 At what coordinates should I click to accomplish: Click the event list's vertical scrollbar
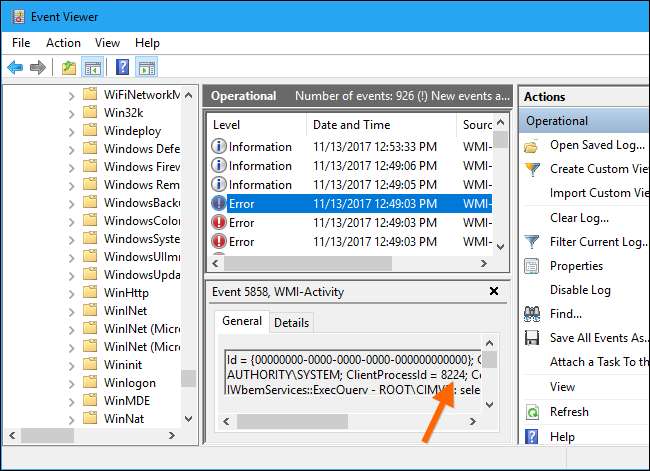pos(501,190)
